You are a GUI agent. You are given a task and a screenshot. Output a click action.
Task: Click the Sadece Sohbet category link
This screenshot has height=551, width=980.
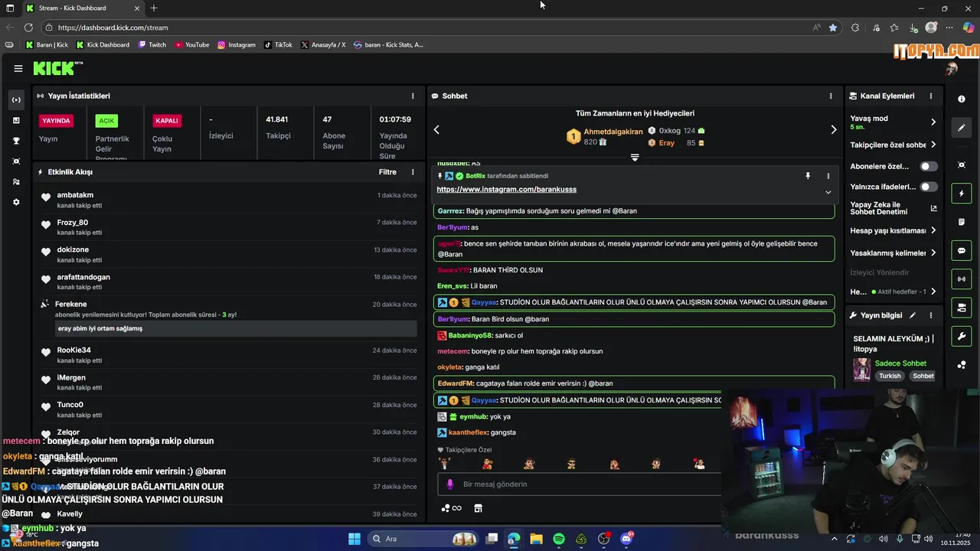pyautogui.click(x=900, y=364)
